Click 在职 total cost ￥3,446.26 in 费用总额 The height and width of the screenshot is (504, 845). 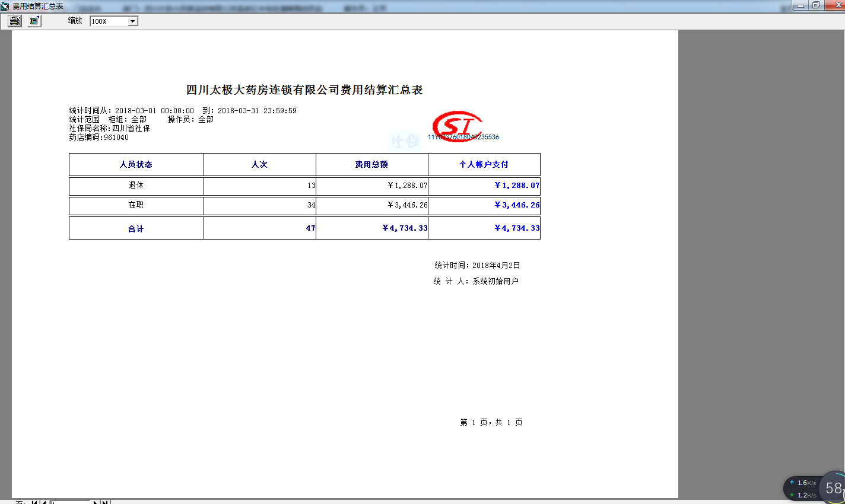(407, 205)
